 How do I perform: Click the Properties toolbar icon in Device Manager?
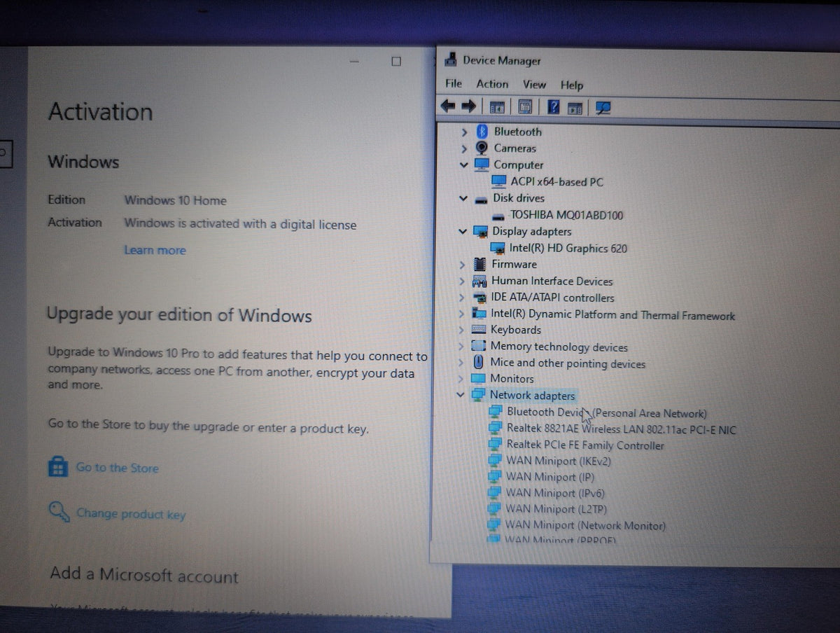(525, 107)
